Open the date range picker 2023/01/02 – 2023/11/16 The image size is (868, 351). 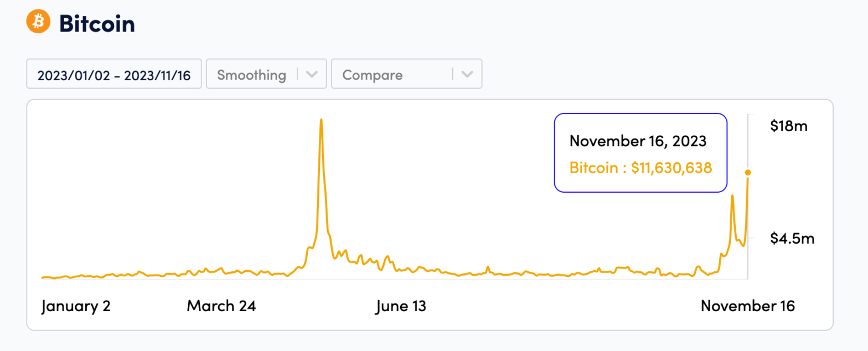point(113,74)
